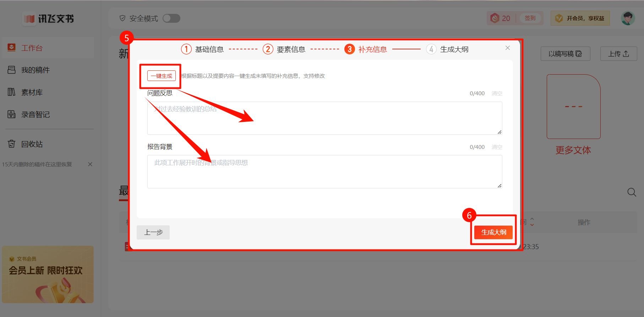Open the 回收站 recycle bin
The image size is (644, 317).
tap(32, 144)
